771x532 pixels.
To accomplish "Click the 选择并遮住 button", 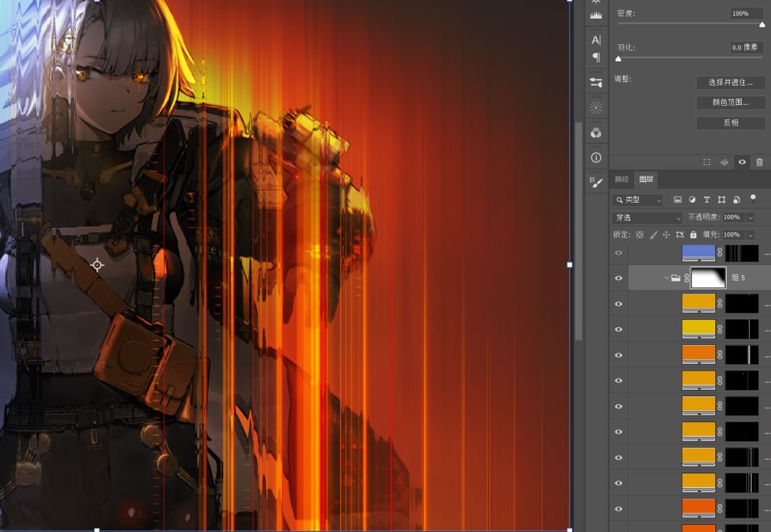I will [x=730, y=83].
